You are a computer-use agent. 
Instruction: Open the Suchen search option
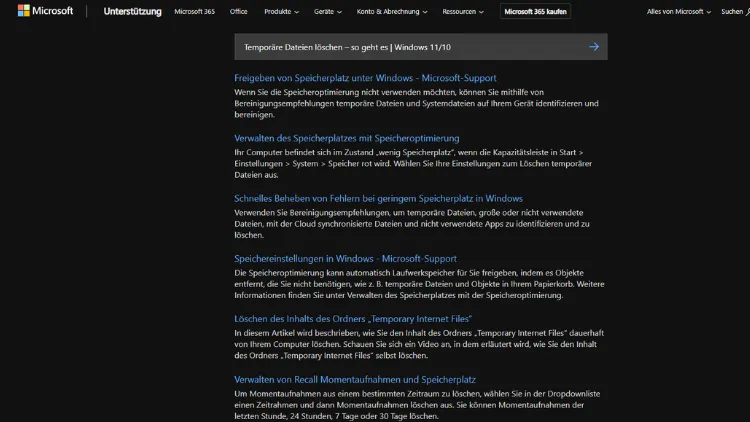click(735, 11)
